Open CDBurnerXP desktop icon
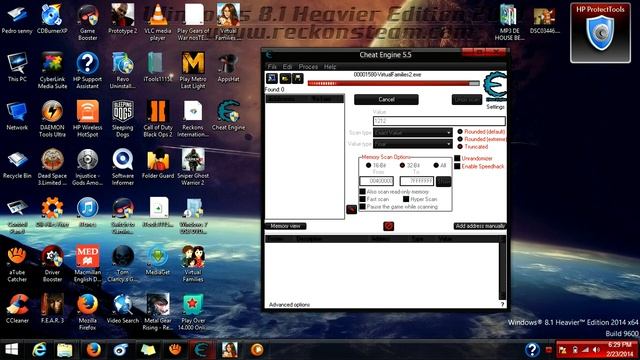The height and width of the screenshot is (360, 640). point(52,19)
